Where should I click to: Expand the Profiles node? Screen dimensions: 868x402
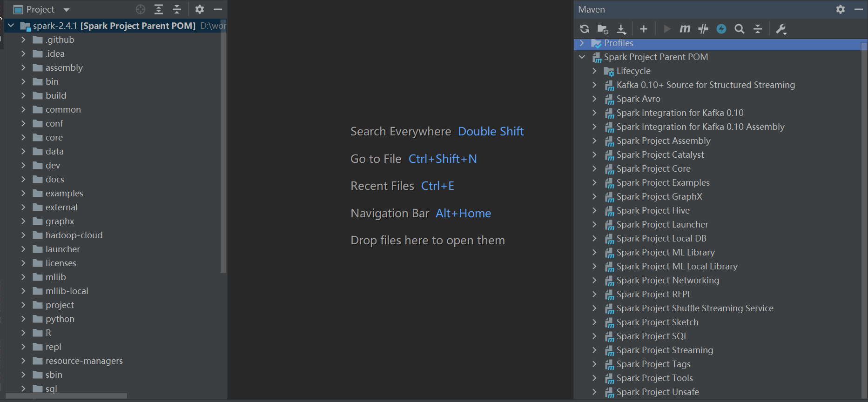pyautogui.click(x=582, y=43)
